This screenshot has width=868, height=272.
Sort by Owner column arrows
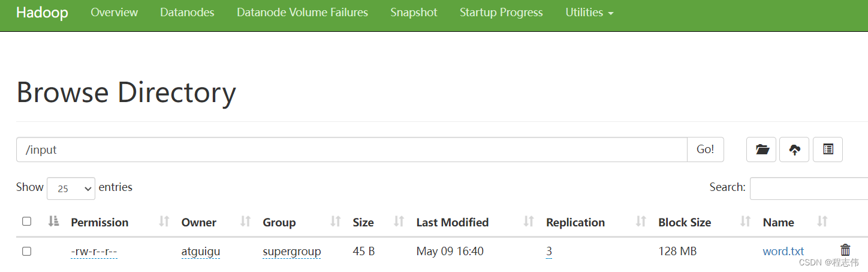coord(245,222)
